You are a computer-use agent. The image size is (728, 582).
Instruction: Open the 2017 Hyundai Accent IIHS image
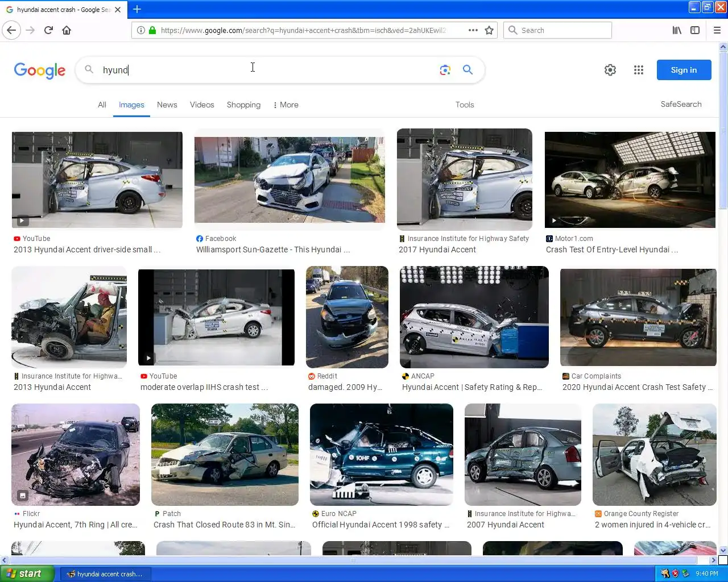point(465,180)
